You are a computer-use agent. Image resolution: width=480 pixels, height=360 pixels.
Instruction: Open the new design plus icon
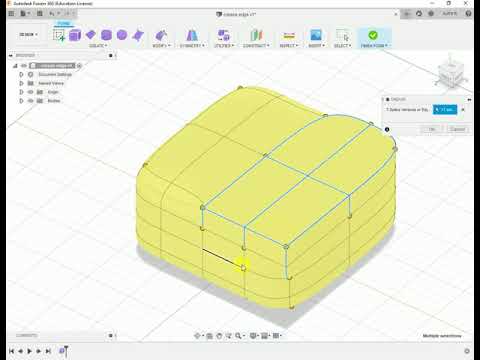point(407,14)
